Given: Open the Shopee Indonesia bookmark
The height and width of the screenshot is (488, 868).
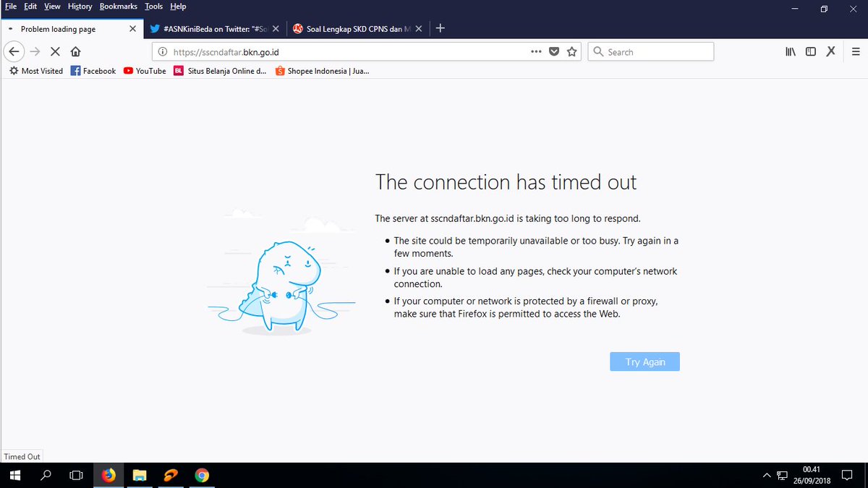Looking at the screenshot, I should pyautogui.click(x=322, y=71).
